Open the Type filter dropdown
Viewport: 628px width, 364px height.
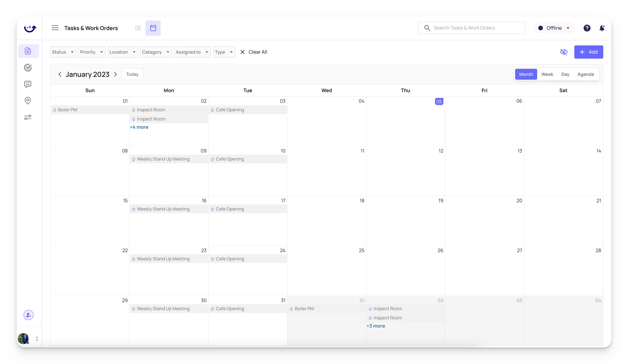point(224,52)
